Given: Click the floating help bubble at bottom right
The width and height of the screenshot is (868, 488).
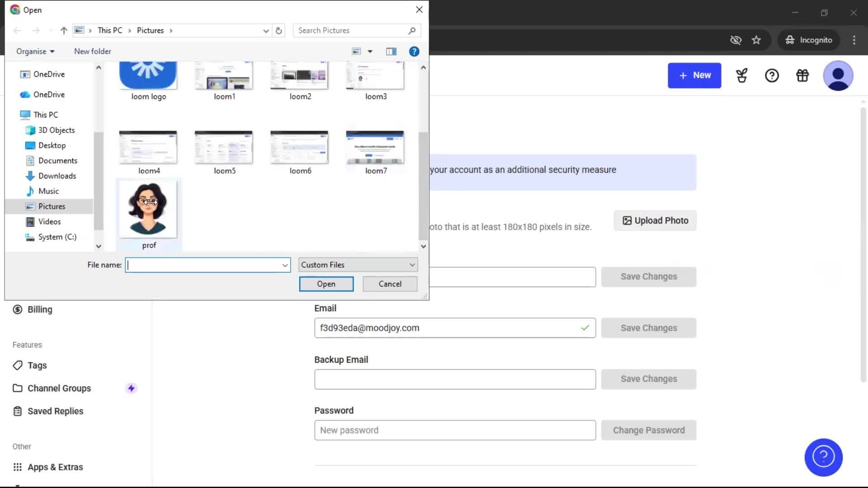Looking at the screenshot, I should point(823,457).
